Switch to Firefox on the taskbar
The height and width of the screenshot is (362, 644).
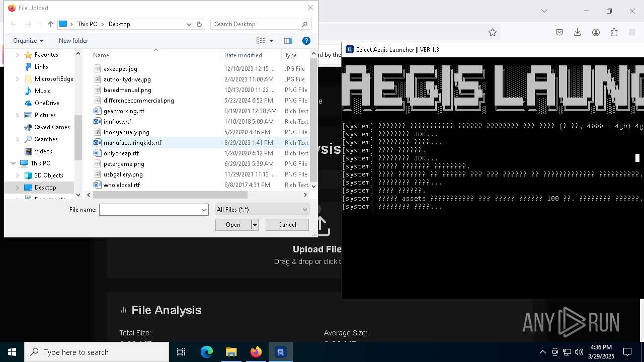click(x=256, y=352)
